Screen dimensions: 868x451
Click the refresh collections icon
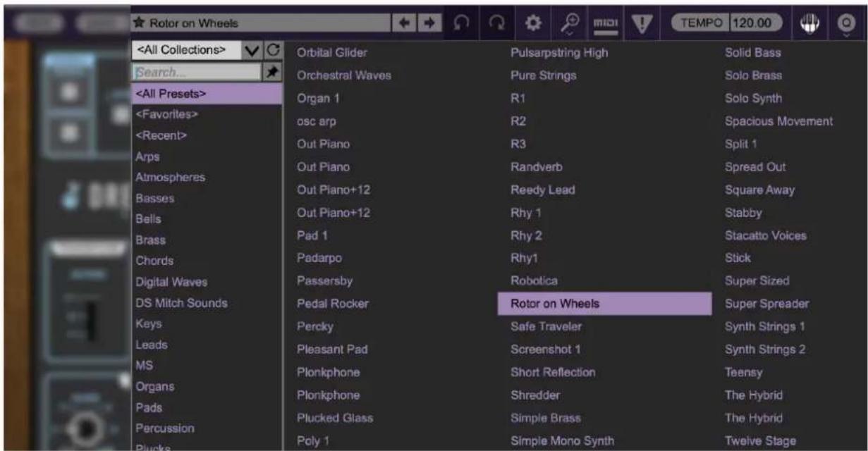(273, 50)
